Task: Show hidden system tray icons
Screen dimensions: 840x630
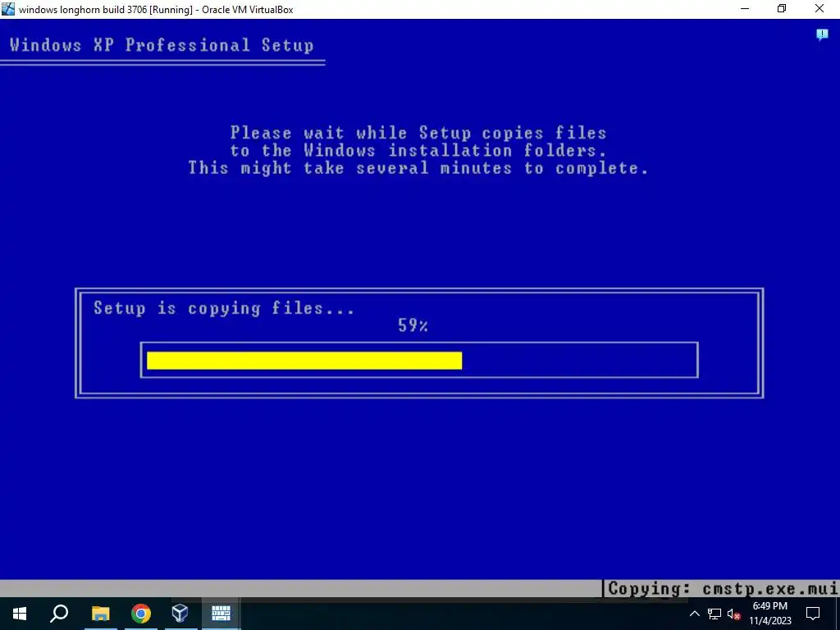Action: click(694, 614)
